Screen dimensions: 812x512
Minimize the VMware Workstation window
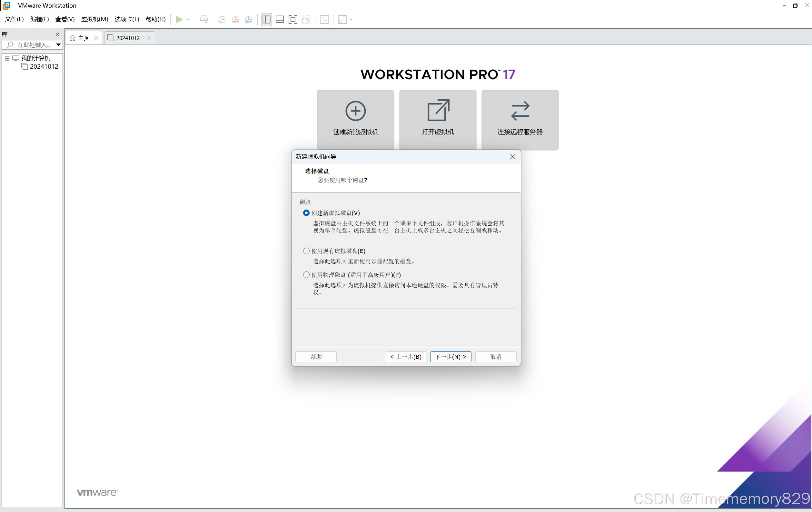pyautogui.click(x=784, y=5)
